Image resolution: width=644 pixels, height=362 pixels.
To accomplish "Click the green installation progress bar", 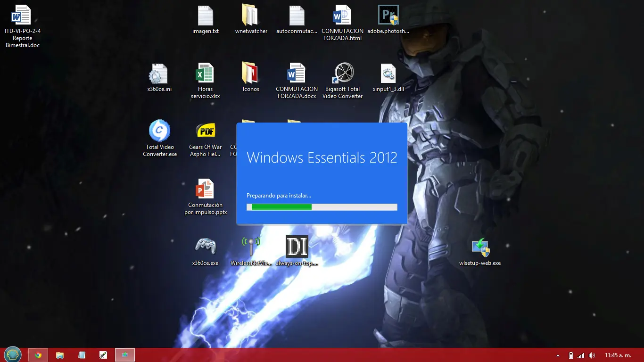I will pyautogui.click(x=322, y=207).
